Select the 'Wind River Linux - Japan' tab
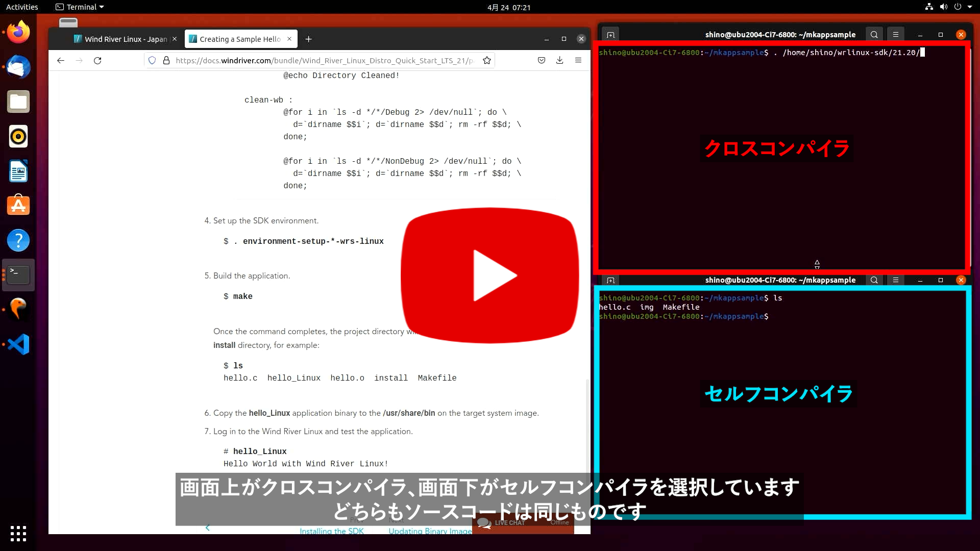 coord(125,38)
